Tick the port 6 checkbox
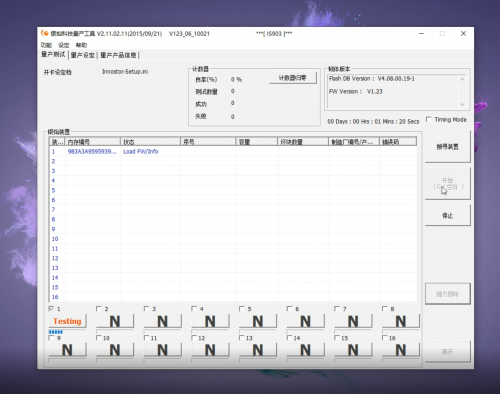 click(x=290, y=309)
